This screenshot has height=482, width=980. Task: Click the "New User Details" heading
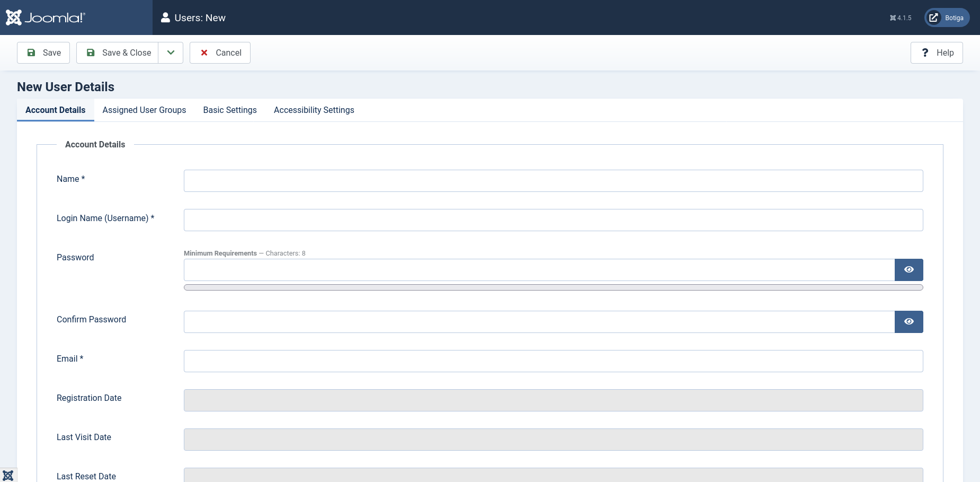[x=66, y=87]
